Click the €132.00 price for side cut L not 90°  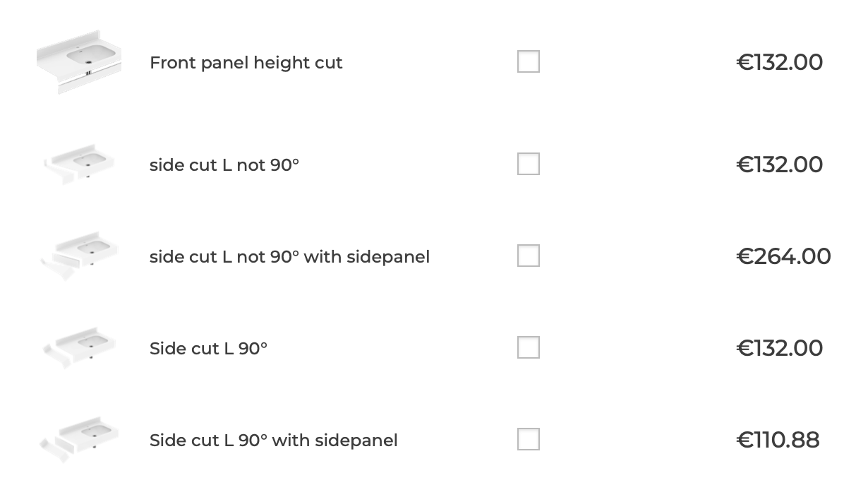(x=779, y=164)
